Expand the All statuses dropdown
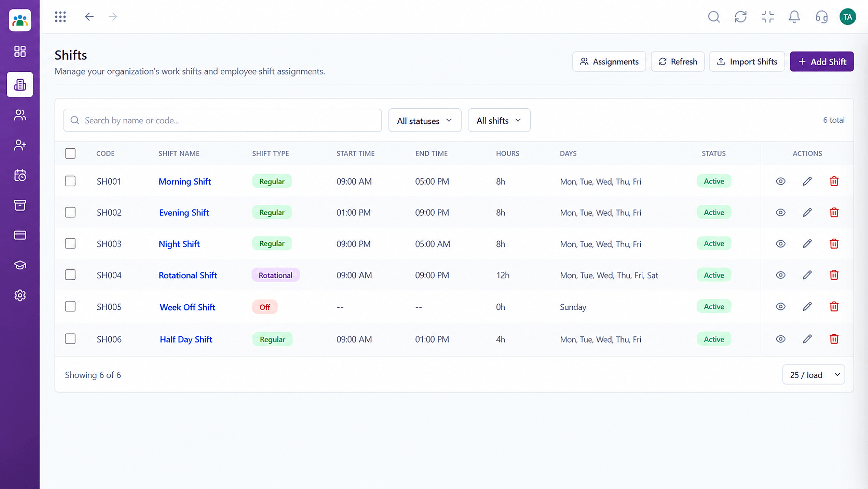 coord(425,120)
